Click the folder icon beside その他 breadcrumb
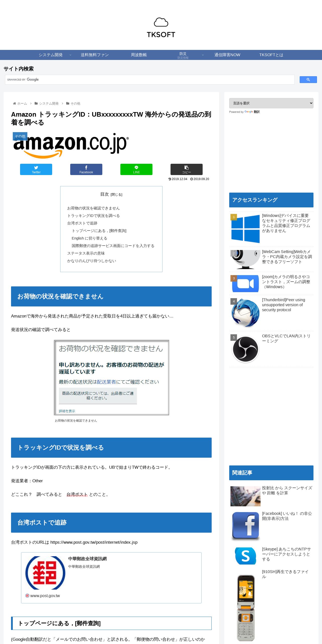 pyautogui.click(x=68, y=103)
